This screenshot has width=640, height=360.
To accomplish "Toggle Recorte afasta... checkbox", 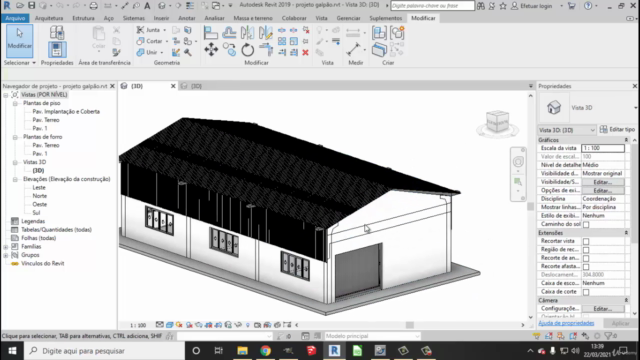I will (586, 267).
